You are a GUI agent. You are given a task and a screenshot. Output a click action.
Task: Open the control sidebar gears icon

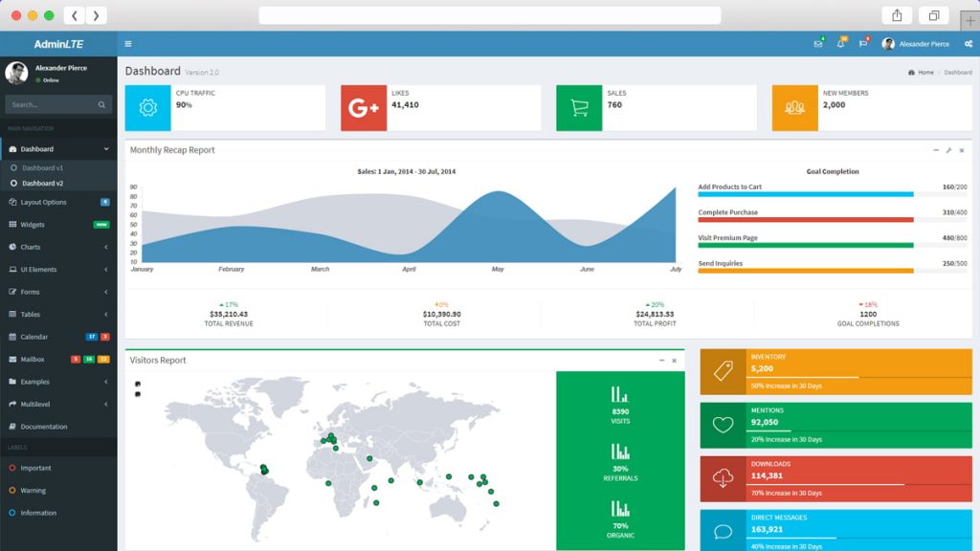click(x=969, y=44)
